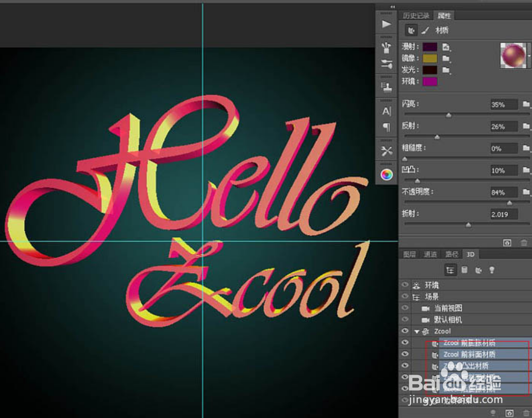Open texture folder for 镜像 specular
532x418 pixels.
[446, 58]
